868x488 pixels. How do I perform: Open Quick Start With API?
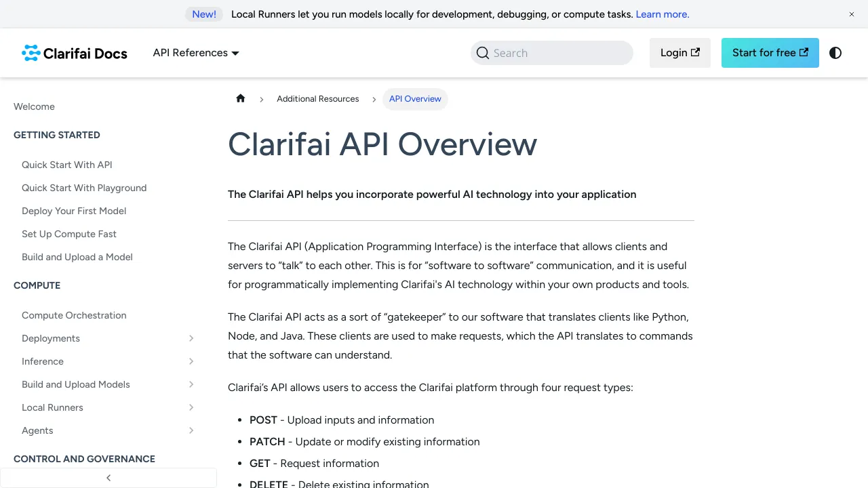67,165
